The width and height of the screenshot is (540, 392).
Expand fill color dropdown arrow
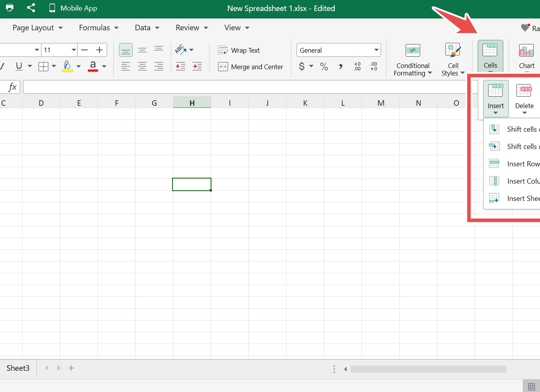click(79, 66)
